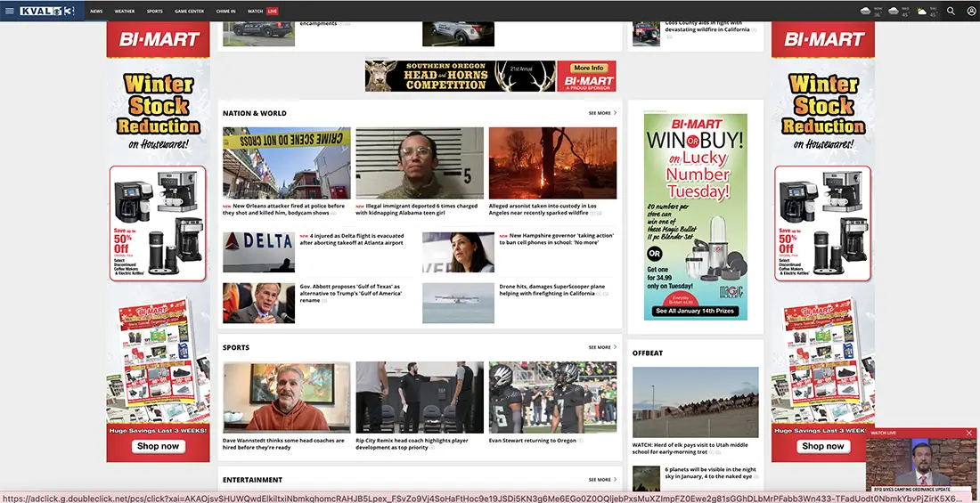Play the Watch Live video preview
The width and height of the screenshot is (980, 503).
point(920,463)
